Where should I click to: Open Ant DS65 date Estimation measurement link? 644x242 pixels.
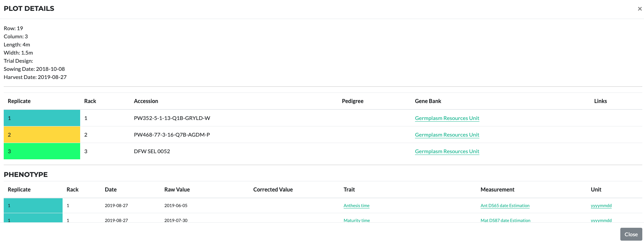pyautogui.click(x=505, y=205)
